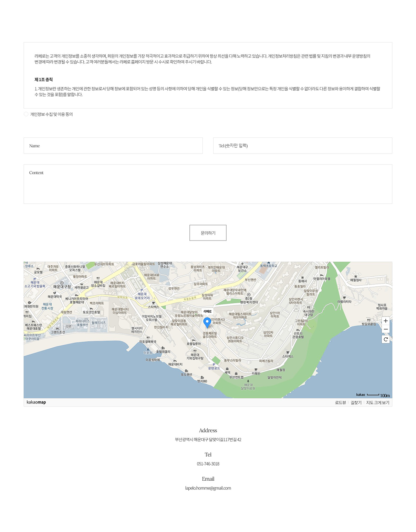Click 문의하기 to submit the inquiry
The height and width of the screenshot is (532, 416).
point(208,233)
